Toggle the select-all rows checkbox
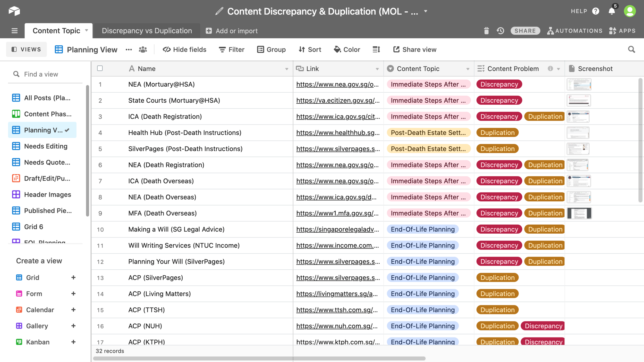 (x=100, y=68)
